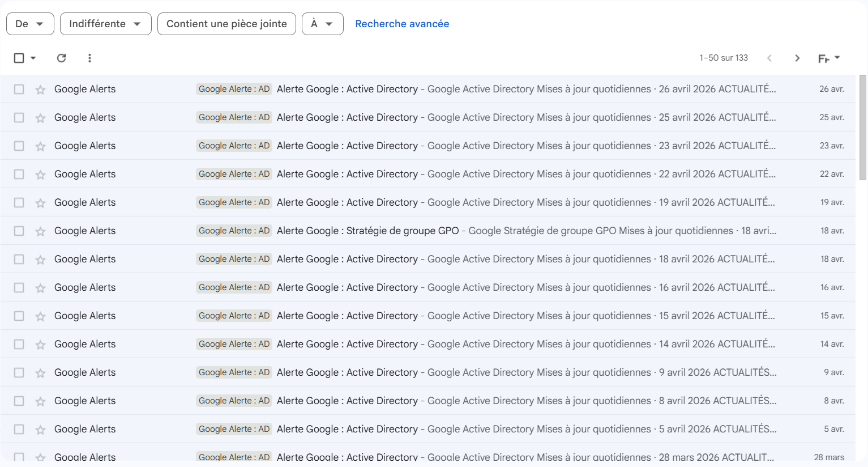Open the 18 avril Active Directory alert
The image size is (868, 467).
coord(427,259)
